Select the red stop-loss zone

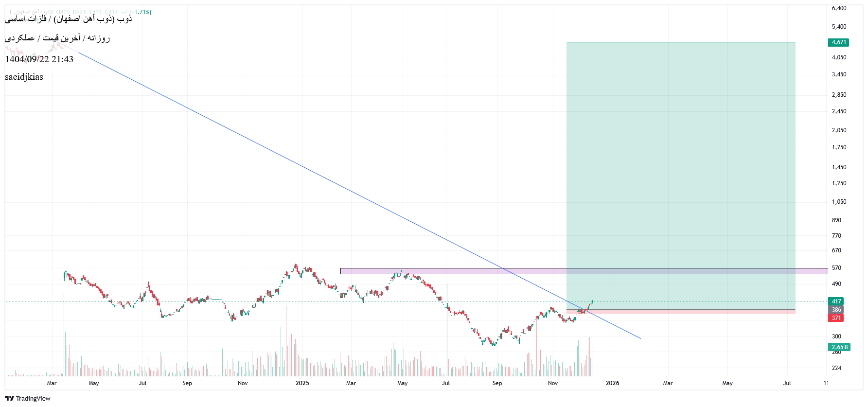click(681, 312)
